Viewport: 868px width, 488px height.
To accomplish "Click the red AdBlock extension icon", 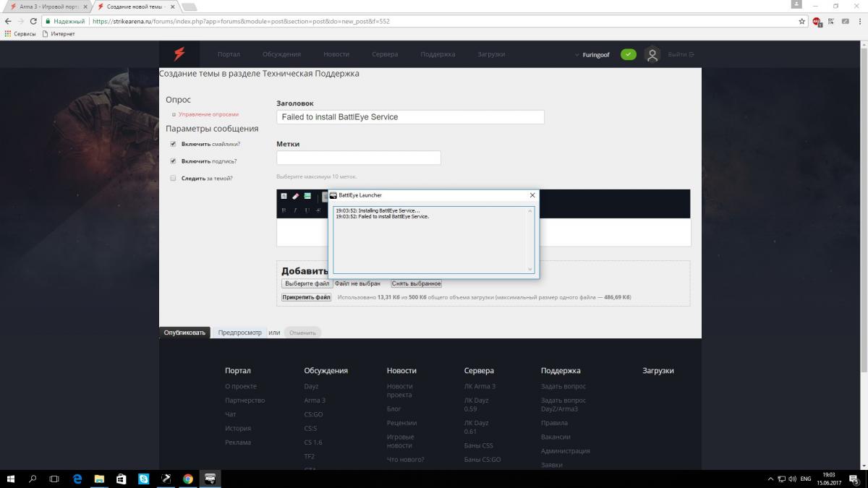I will click(817, 21).
